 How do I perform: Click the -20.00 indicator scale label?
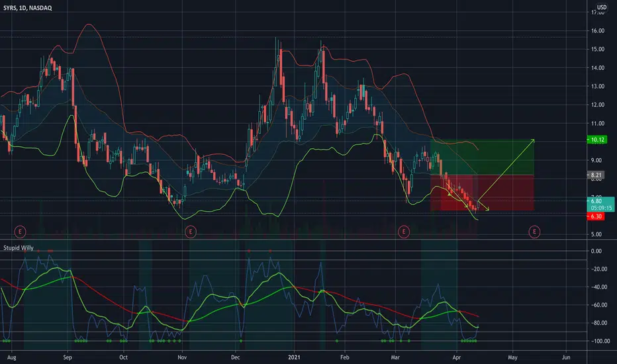[598, 269]
